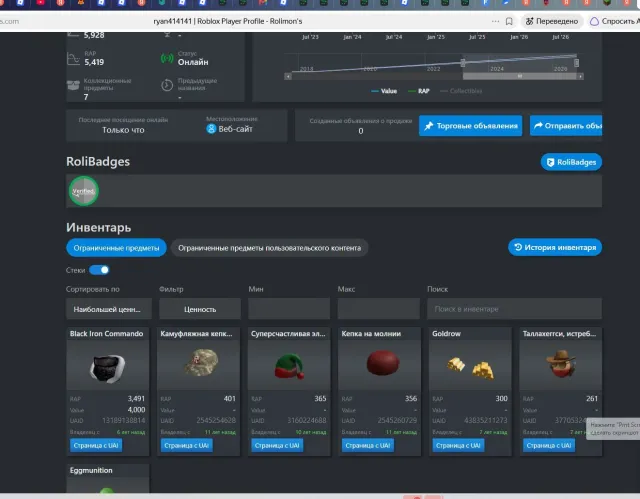Click the chart range left handle
The height and width of the screenshot is (499, 640).
point(463,63)
